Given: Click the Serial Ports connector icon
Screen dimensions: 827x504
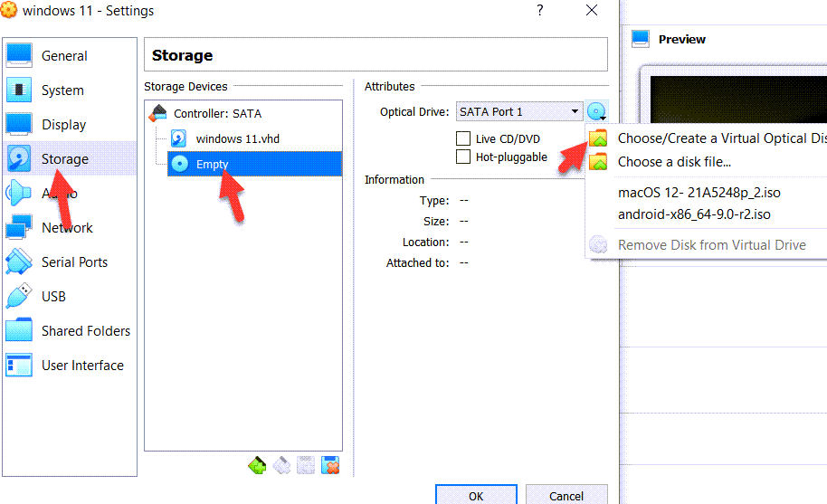Looking at the screenshot, I should (x=19, y=262).
